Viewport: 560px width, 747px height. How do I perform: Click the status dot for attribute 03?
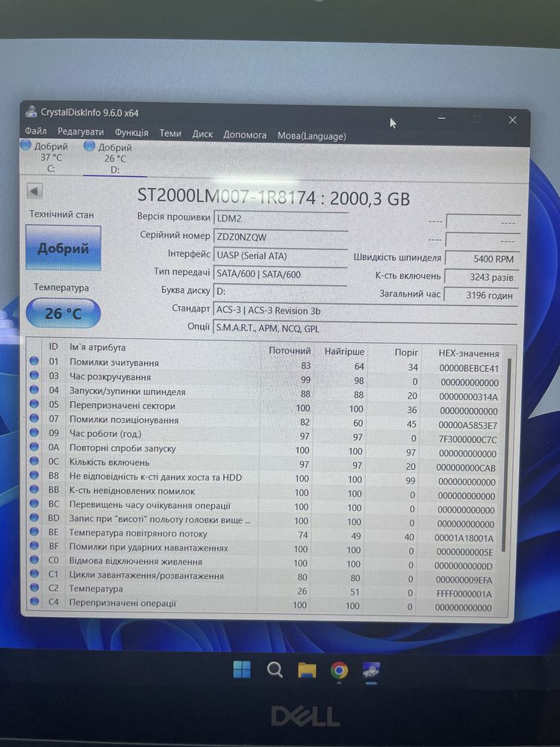click(34, 376)
